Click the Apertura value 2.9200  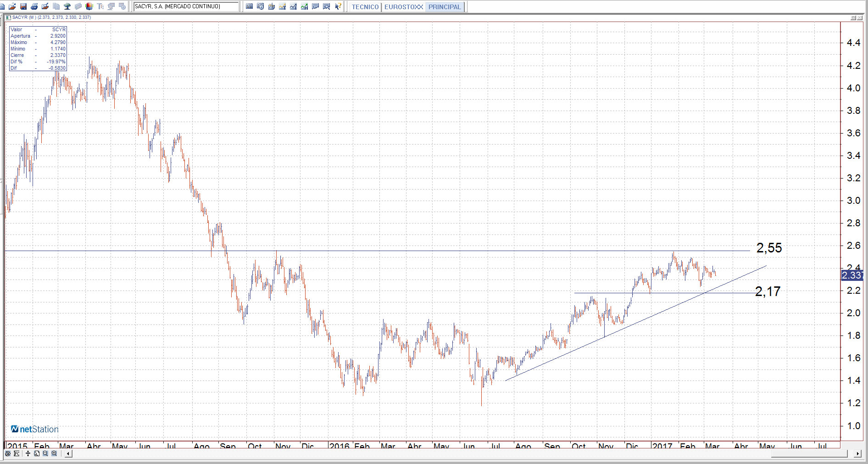tap(58, 36)
